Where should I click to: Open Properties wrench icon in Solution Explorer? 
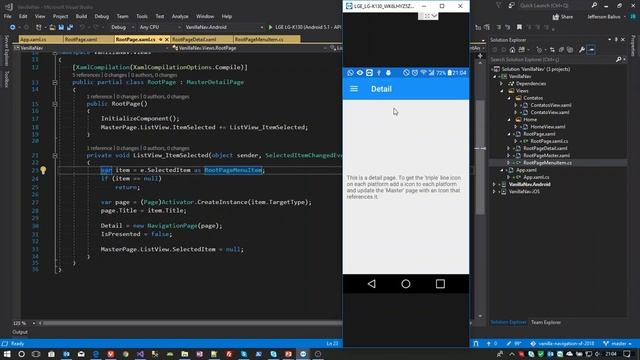pos(581,50)
